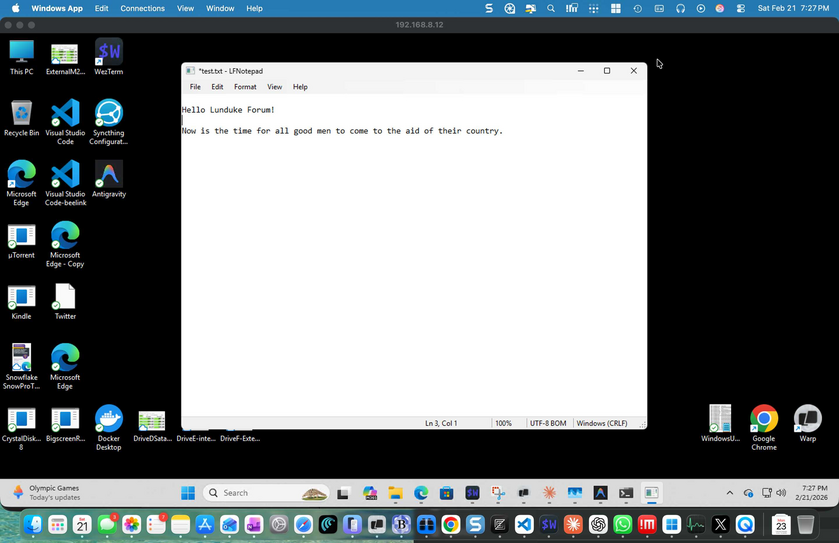
Task: Open the Recycle Bin on desktop
Action: [21, 113]
